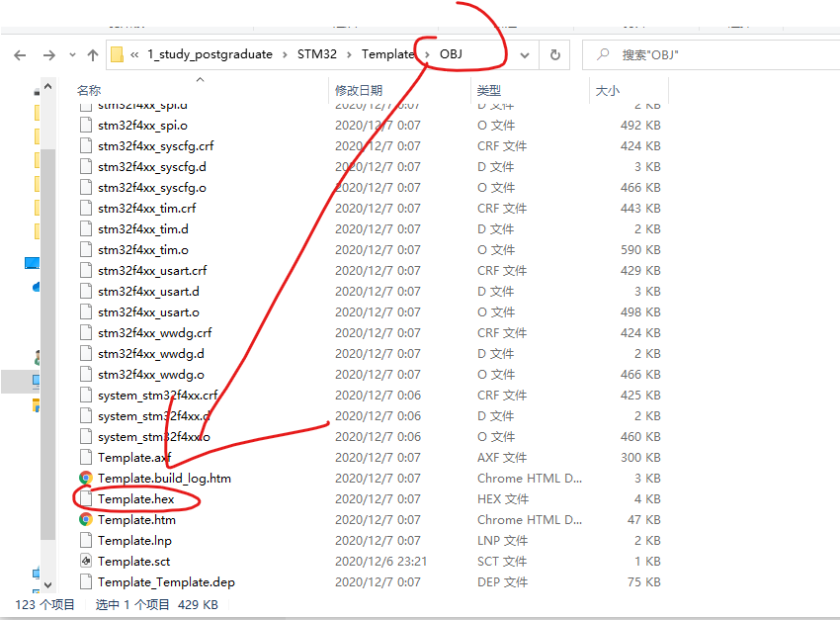Select Template.htm file name
The width and height of the screenshot is (840, 620).
pos(136,520)
